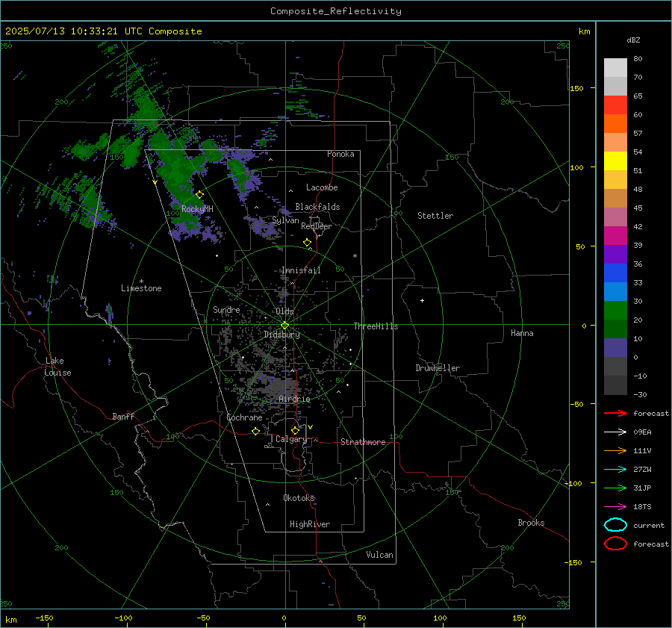Click the Didsbury city label
The height and width of the screenshot is (628, 672).
point(281,335)
